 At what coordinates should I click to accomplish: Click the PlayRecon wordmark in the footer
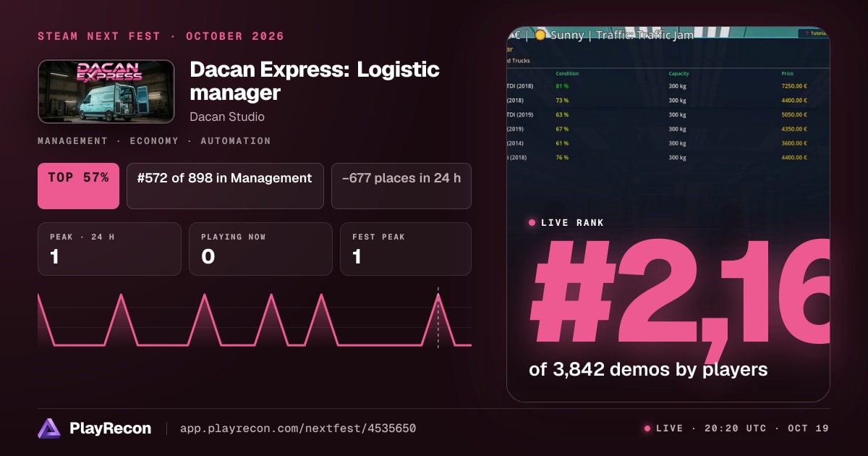(110, 428)
